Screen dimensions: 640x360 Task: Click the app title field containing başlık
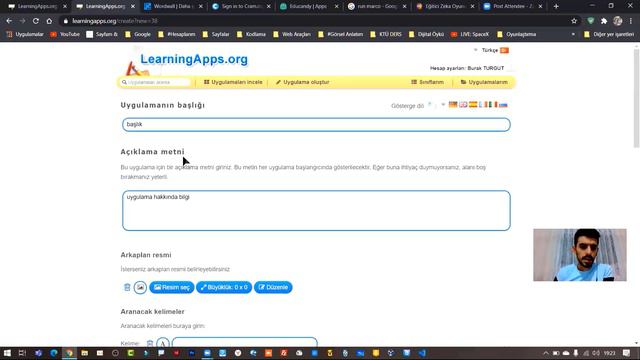[316, 124]
